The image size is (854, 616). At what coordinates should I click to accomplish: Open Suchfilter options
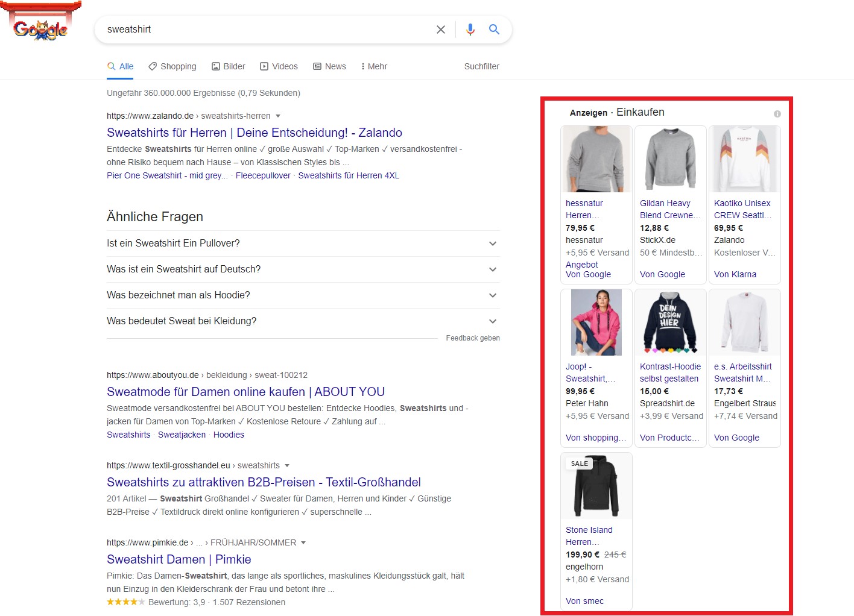(481, 66)
